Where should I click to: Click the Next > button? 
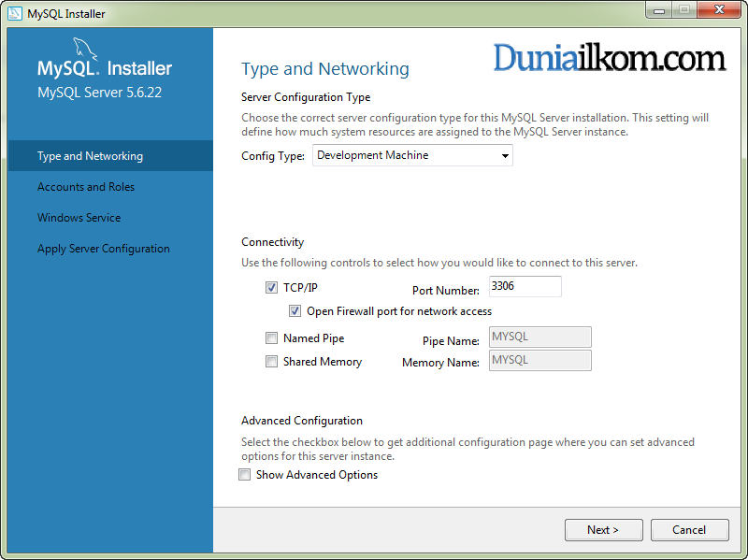(x=603, y=530)
